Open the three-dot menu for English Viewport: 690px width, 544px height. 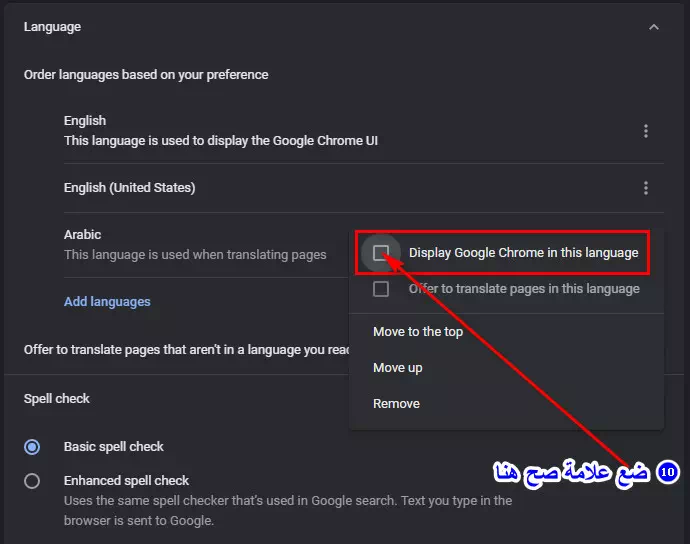click(x=646, y=131)
